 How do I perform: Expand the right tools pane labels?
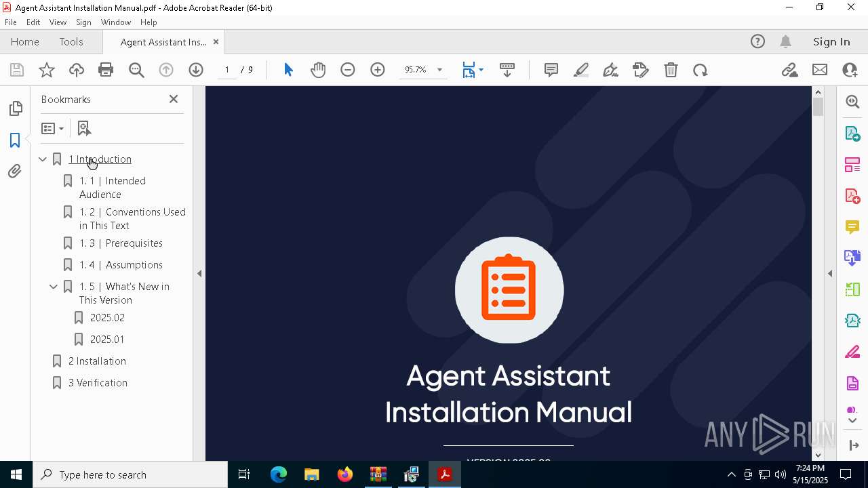click(853, 445)
